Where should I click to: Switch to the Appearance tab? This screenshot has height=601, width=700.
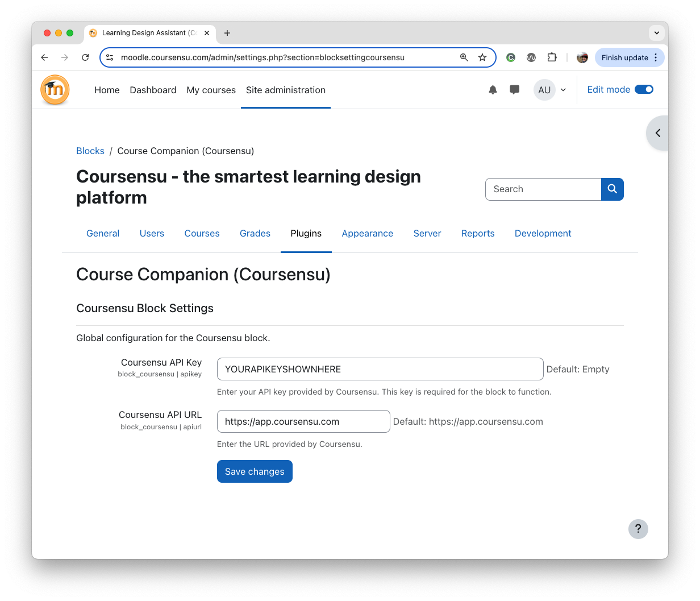(x=368, y=233)
